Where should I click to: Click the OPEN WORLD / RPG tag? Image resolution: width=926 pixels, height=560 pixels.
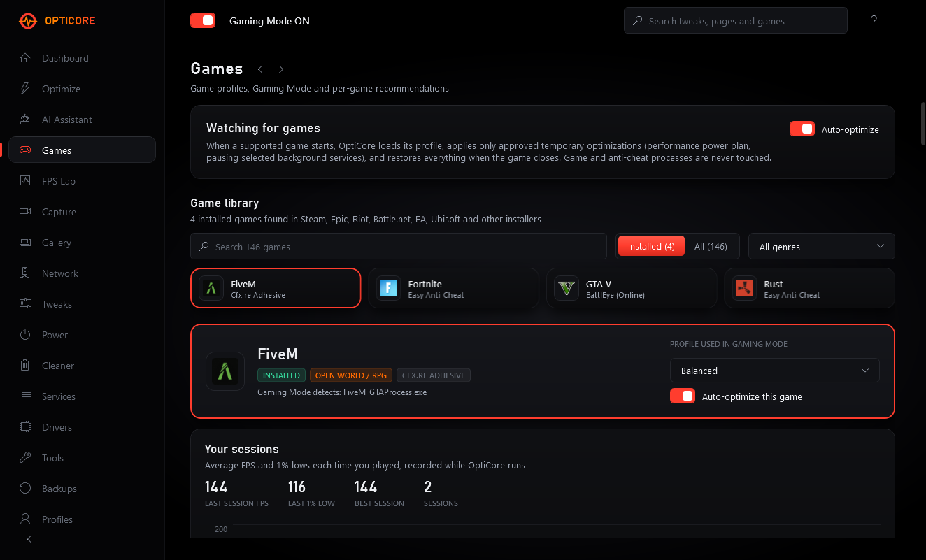[350, 375]
